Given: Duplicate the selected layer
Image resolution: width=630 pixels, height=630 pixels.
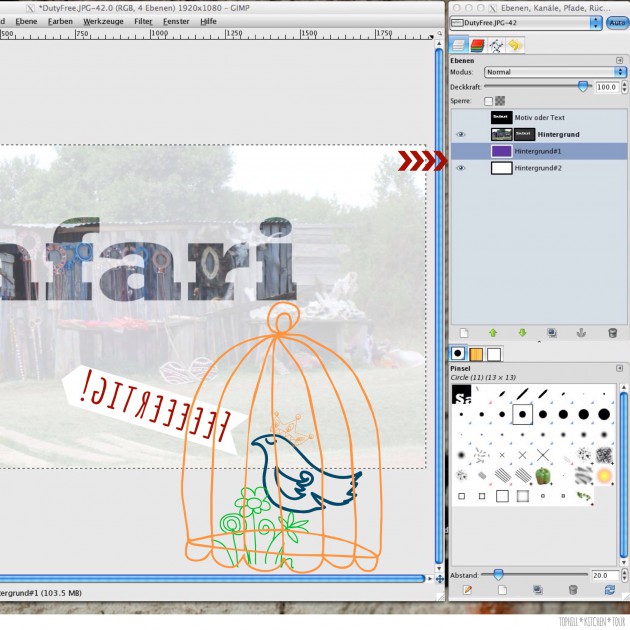Looking at the screenshot, I should (x=552, y=333).
